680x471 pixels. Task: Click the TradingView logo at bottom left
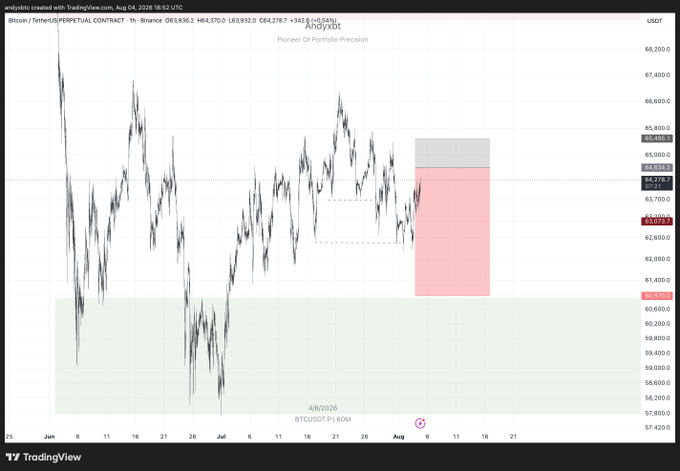click(x=43, y=457)
